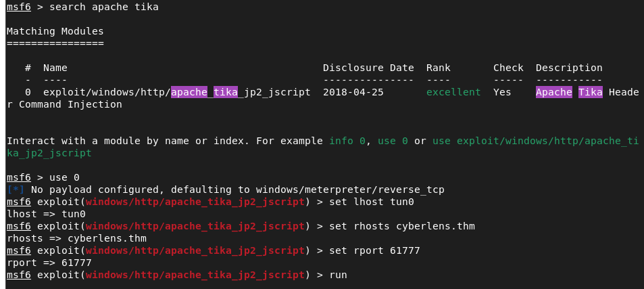Screen dimensions: 644x289
Task: Click the "Description" column header
Action: 569,68
